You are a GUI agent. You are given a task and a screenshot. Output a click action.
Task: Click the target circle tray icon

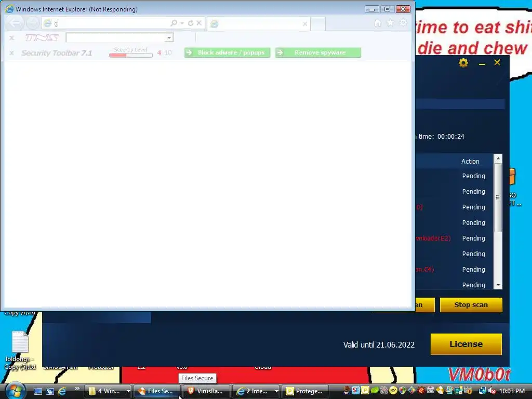384,391
